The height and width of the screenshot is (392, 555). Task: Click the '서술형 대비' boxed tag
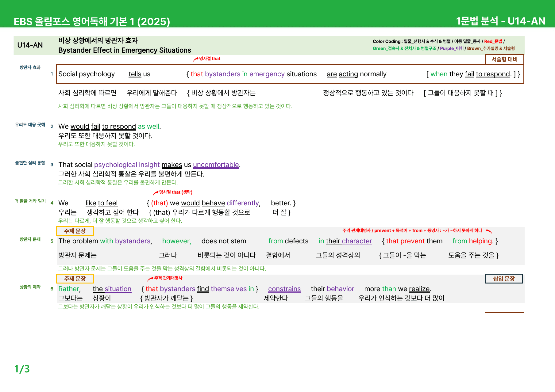point(504,59)
